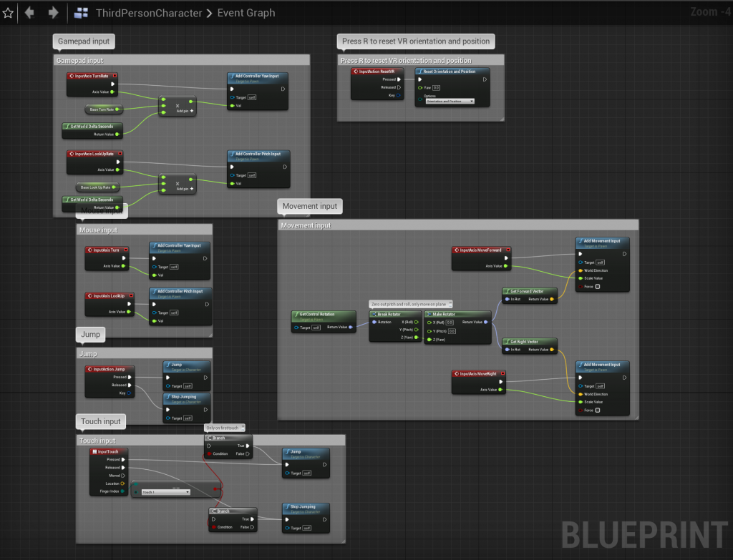Click the Movement input comment bubble label
The width and height of the screenshot is (733, 560).
(x=310, y=206)
